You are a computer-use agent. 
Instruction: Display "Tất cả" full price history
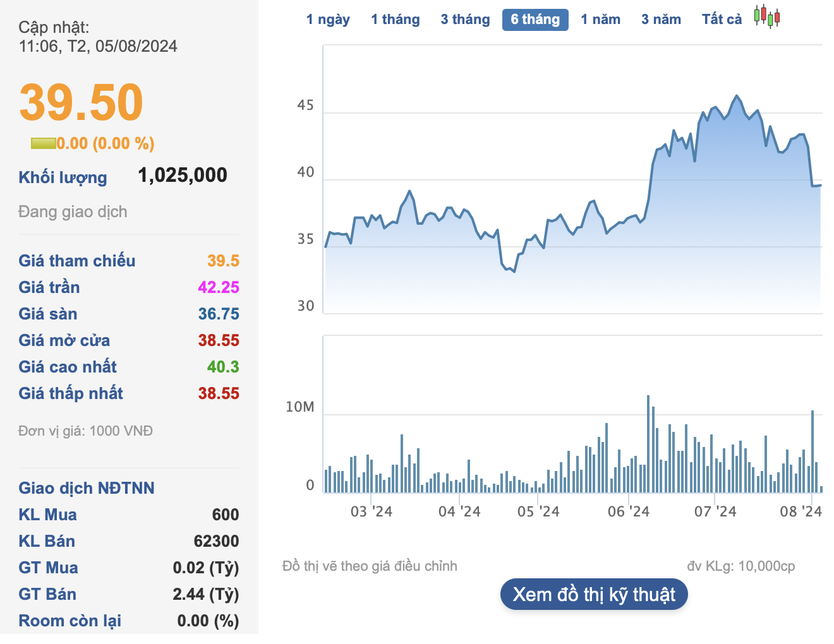[x=721, y=19]
